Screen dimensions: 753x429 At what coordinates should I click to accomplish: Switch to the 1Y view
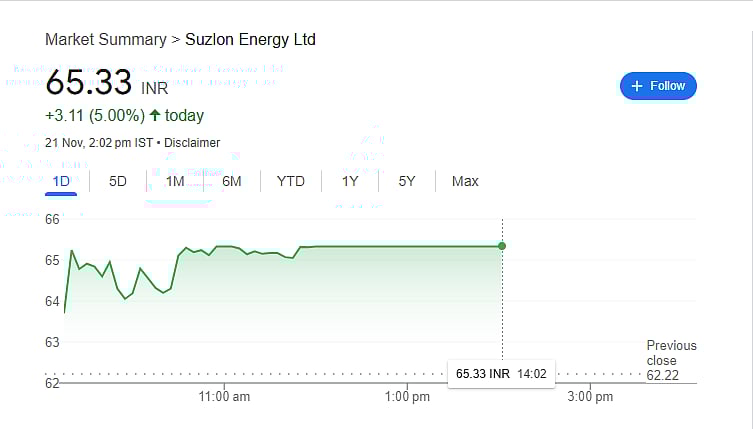[x=350, y=181]
